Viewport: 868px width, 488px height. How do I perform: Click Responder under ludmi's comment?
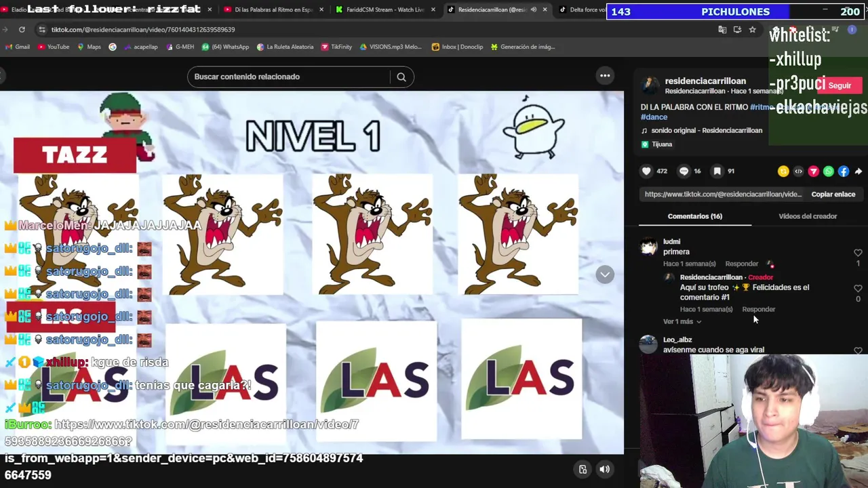(742, 264)
